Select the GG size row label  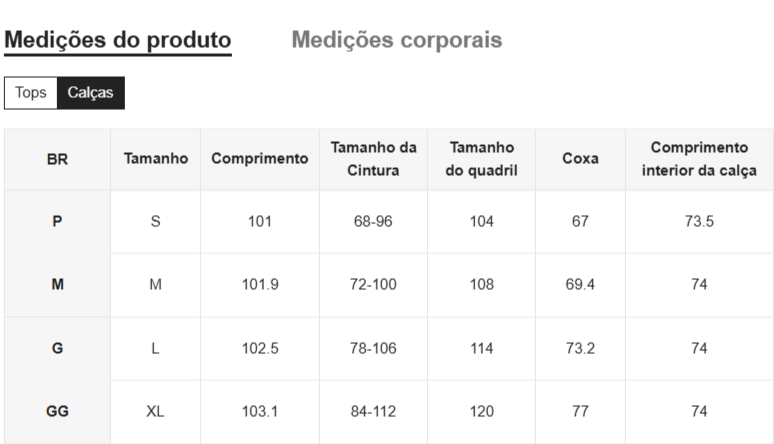click(57, 411)
